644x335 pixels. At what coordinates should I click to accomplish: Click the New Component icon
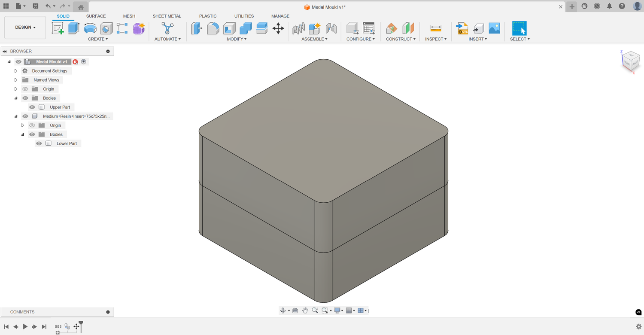315,28
